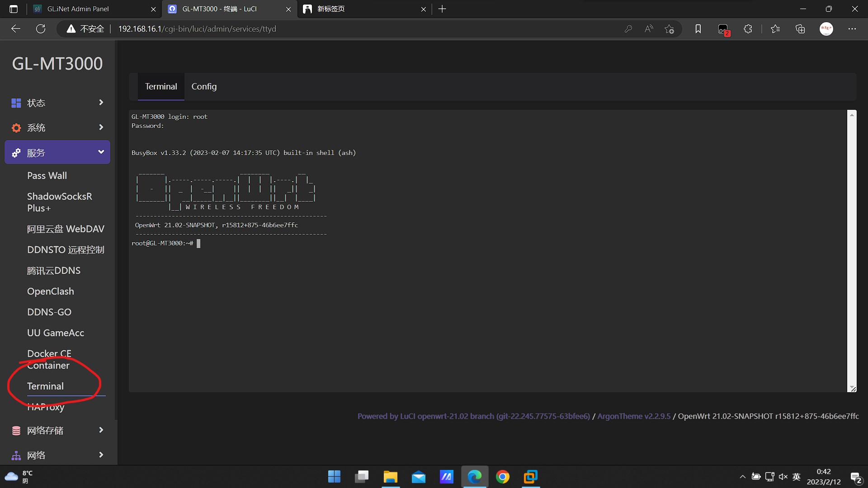Click the 网络 network topology icon
Screen dimensions: 868x488
pyautogui.click(x=16, y=455)
